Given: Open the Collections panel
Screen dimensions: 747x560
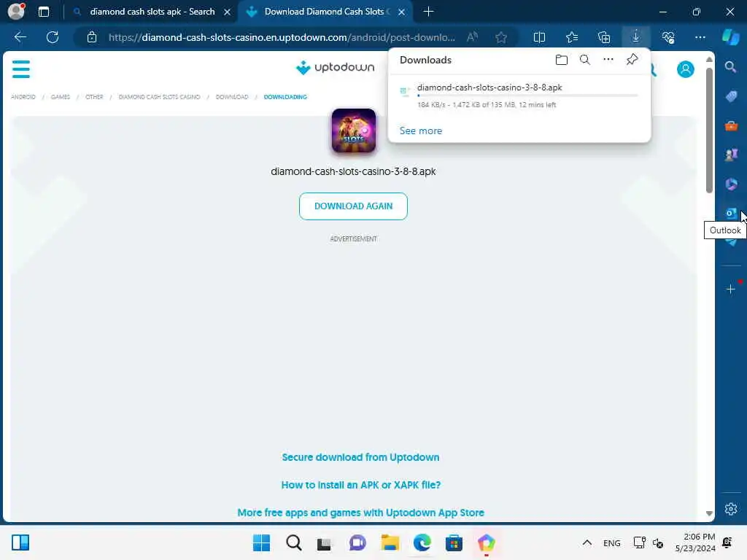Looking at the screenshot, I should tap(604, 37).
